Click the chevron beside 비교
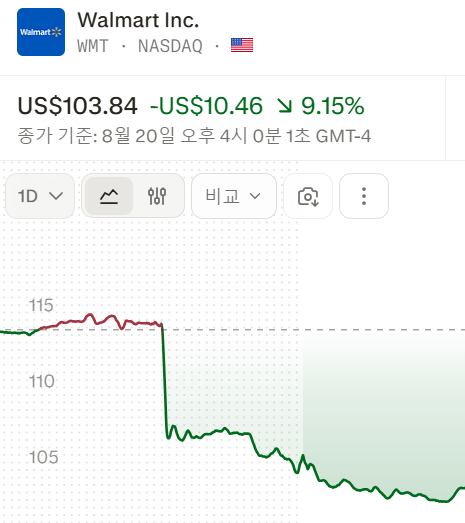Image resolution: width=465 pixels, height=523 pixels. pos(255,196)
